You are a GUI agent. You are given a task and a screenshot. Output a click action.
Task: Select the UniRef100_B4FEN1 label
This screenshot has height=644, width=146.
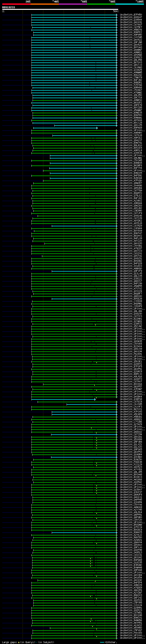coord(131,175)
